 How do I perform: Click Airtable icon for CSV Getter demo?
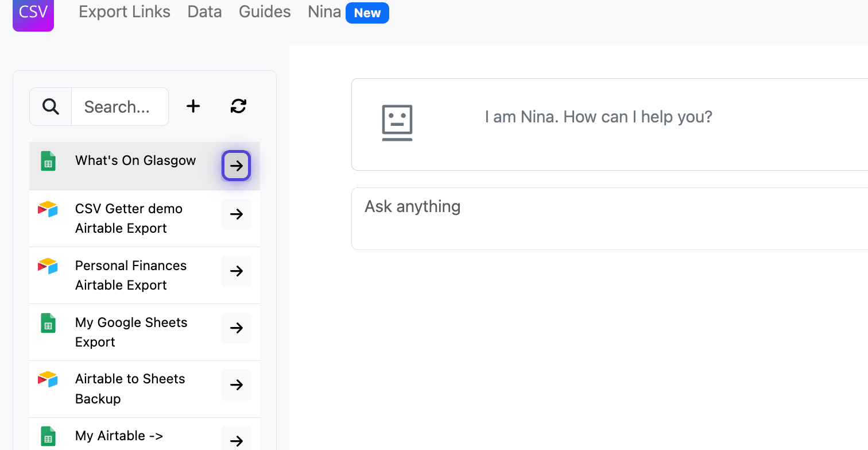click(48, 209)
